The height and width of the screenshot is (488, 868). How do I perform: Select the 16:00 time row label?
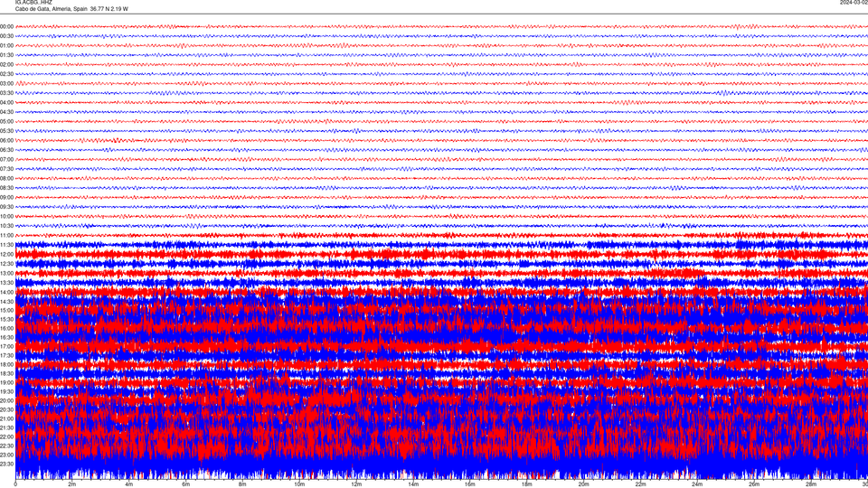coord(6,328)
